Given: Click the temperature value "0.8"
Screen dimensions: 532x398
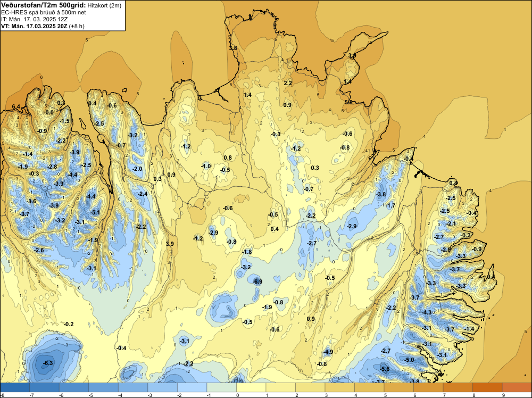Looking at the screenshot, I should 228,157.
